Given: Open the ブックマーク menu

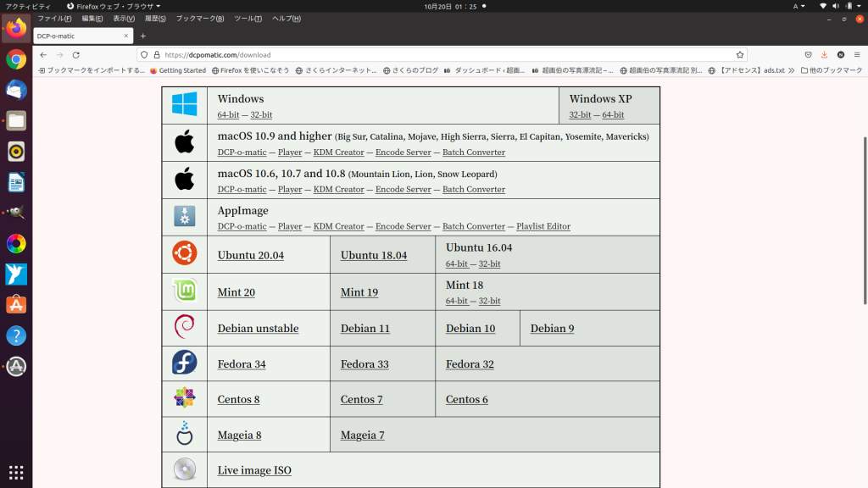Looking at the screenshot, I should pos(200,19).
